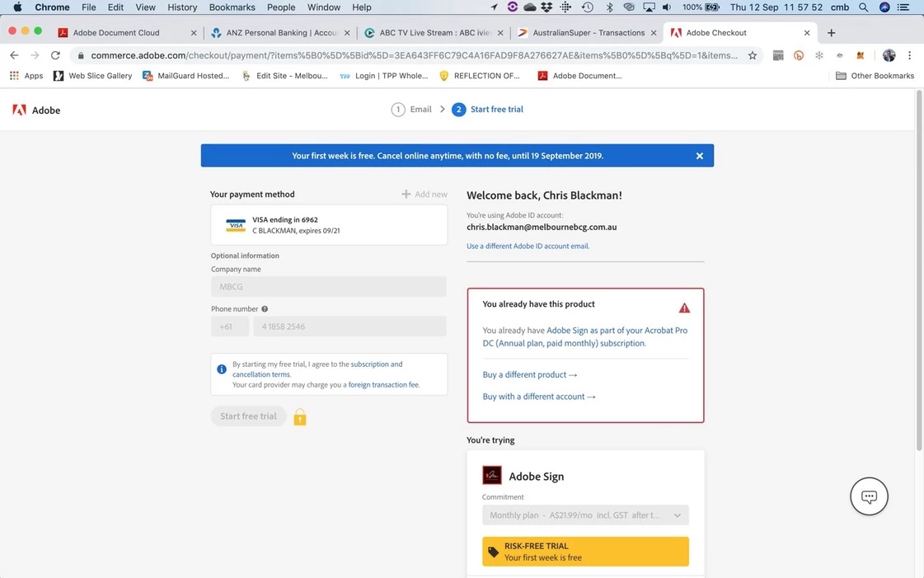Screen dimensions: 924x578
Task: Go to step 1 Email
Action: [x=411, y=110]
